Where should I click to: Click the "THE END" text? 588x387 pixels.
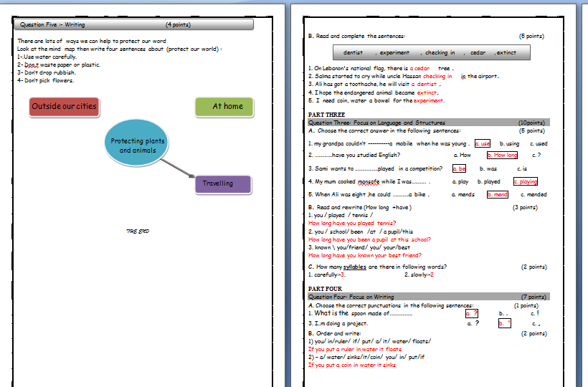(x=136, y=231)
